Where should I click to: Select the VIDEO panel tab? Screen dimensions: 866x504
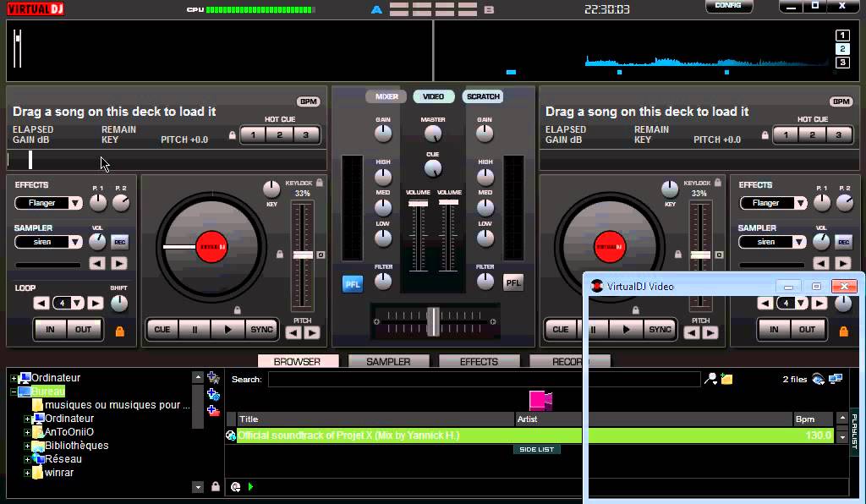coord(434,96)
